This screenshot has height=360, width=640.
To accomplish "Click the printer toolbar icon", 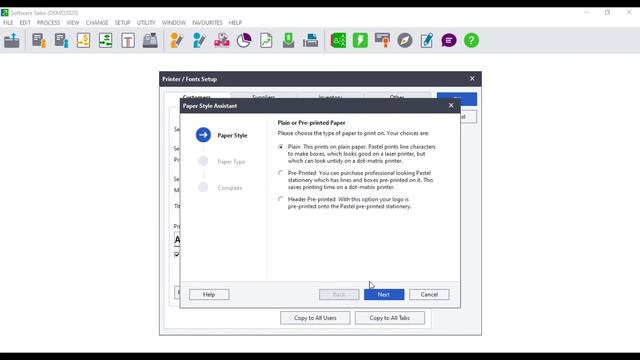I will pyautogui.click(x=311, y=40).
